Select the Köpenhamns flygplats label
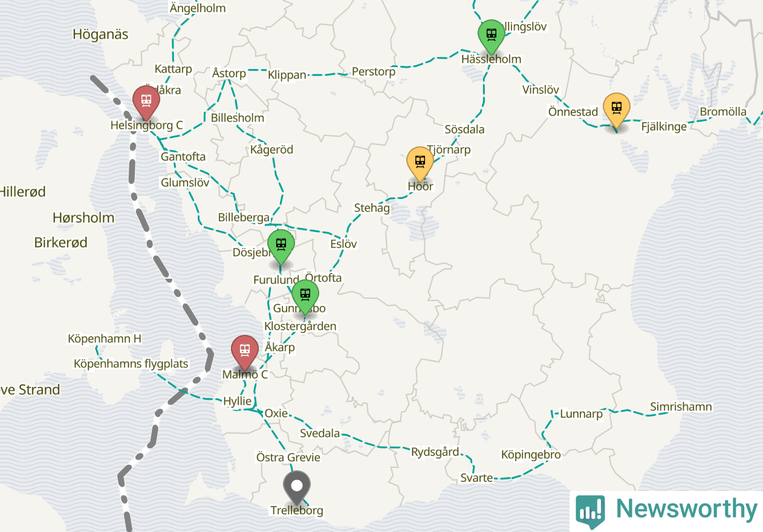Viewport: 763px width, 532px height. (131, 364)
